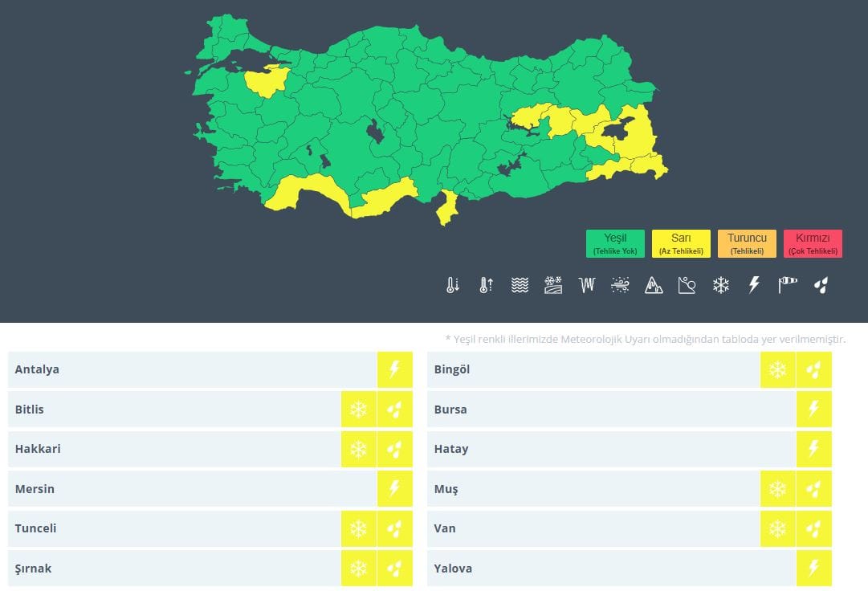Click the Yeşil green legend swatch
868x591 pixels.
tap(615, 243)
